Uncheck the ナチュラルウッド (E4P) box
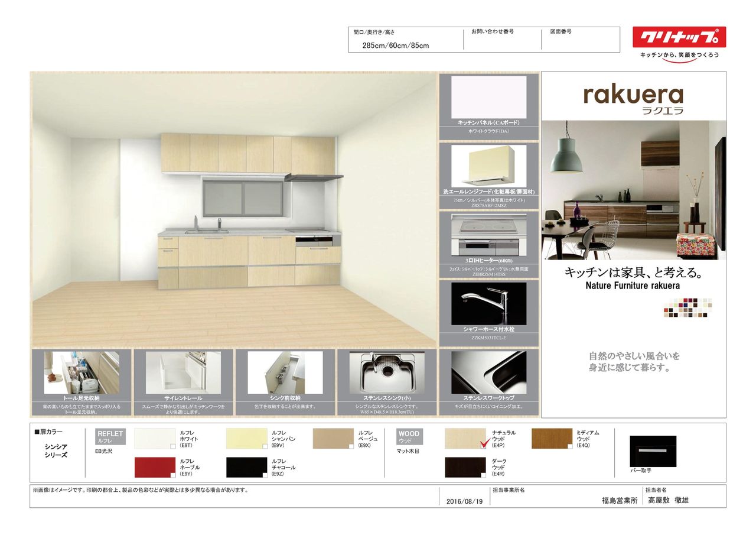This screenshot has width=756, height=535. click(483, 446)
